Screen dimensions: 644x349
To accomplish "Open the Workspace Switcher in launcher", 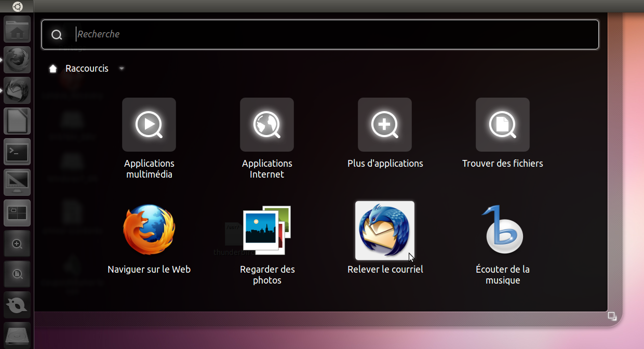I will click(x=17, y=213).
